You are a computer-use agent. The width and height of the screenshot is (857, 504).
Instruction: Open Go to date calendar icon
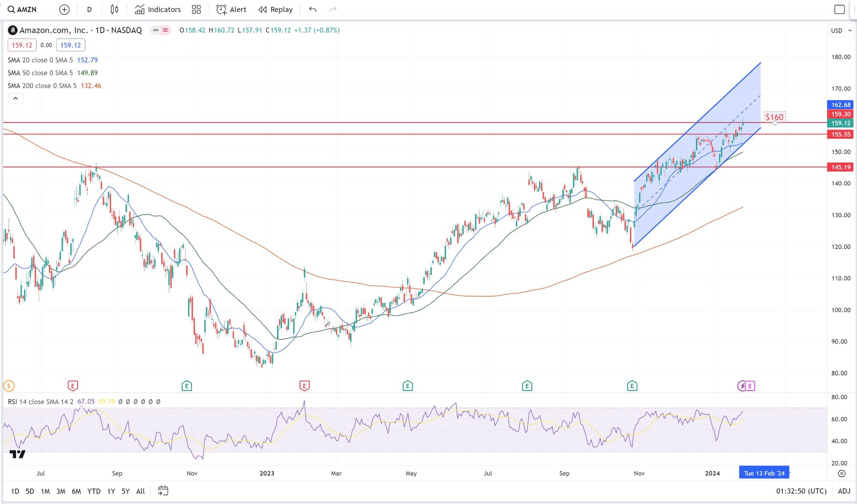[x=163, y=491]
